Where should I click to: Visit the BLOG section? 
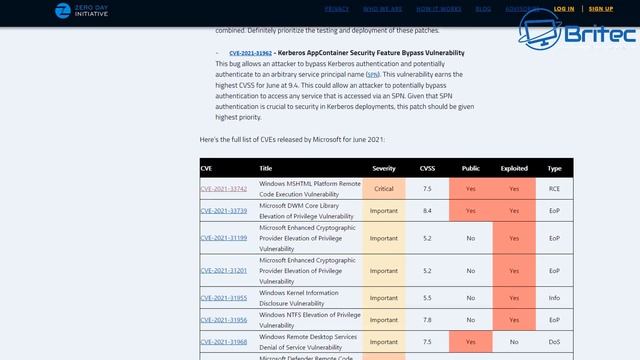click(483, 9)
